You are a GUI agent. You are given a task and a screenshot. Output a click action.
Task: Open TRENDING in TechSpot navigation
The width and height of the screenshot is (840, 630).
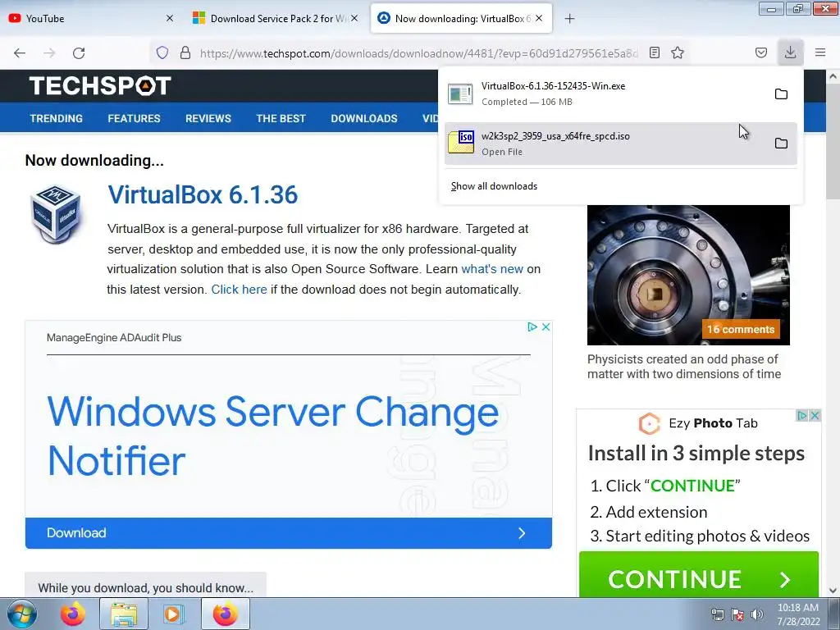tap(57, 118)
